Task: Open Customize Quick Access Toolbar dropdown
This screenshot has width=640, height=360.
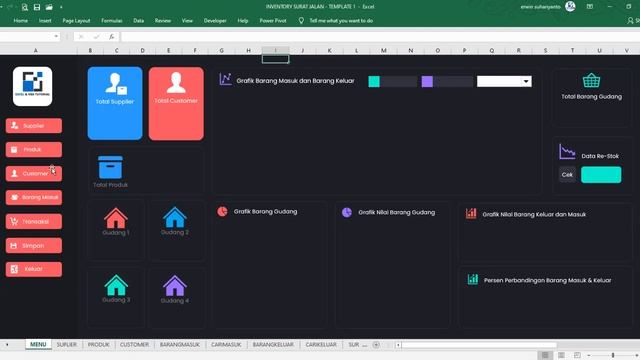Action: 61,7
